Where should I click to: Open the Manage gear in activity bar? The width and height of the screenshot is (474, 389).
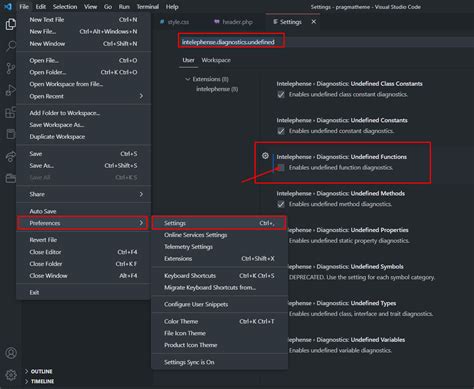11,375
